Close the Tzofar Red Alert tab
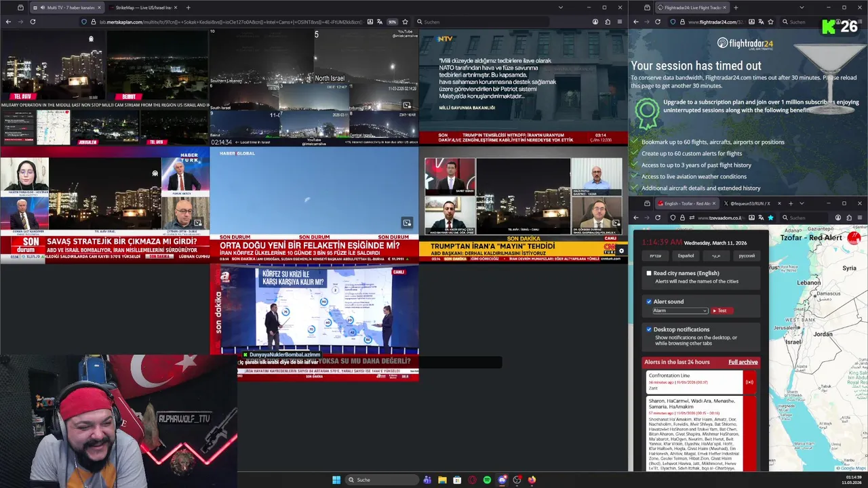The width and height of the screenshot is (868, 488). click(713, 203)
